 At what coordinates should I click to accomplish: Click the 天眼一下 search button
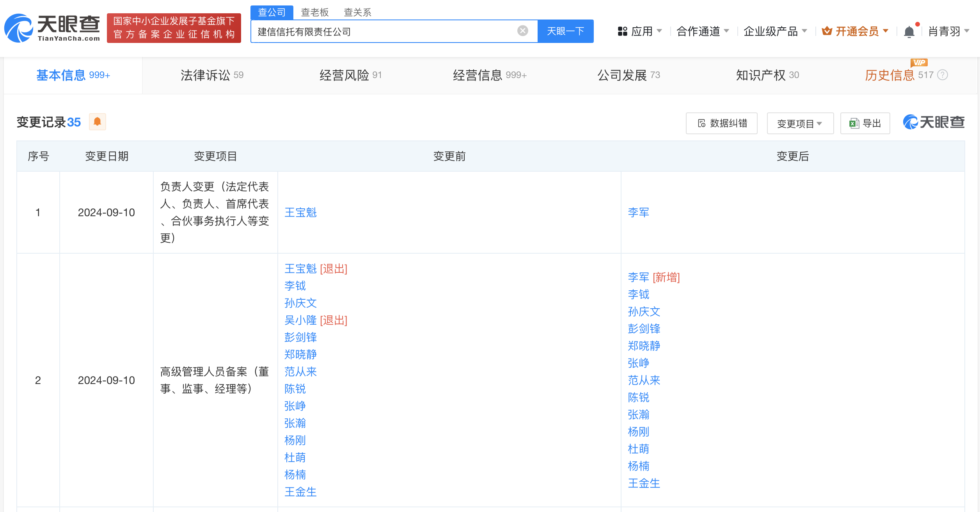[565, 31]
